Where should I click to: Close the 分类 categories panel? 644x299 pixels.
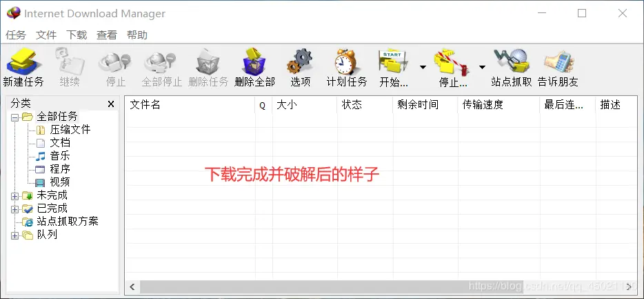click(x=111, y=104)
